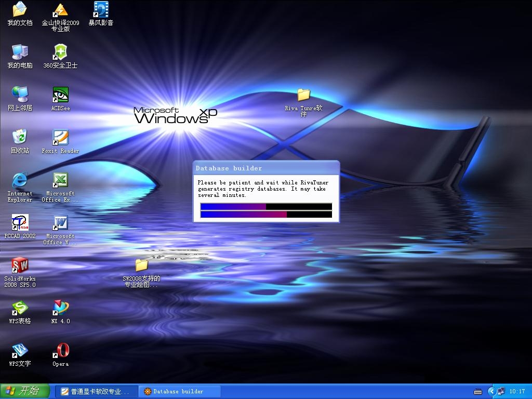Launch WPS文字 shortcut
Image resolution: width=532 pixels, height=399 pixels.
20,354
